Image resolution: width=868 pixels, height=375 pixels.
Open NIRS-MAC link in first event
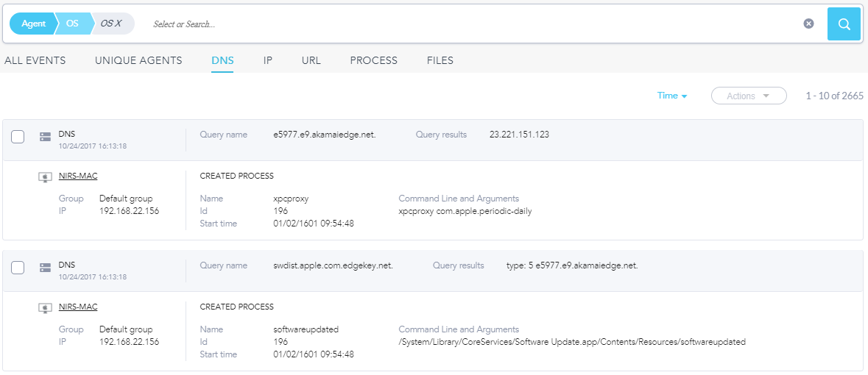[78, 176]
